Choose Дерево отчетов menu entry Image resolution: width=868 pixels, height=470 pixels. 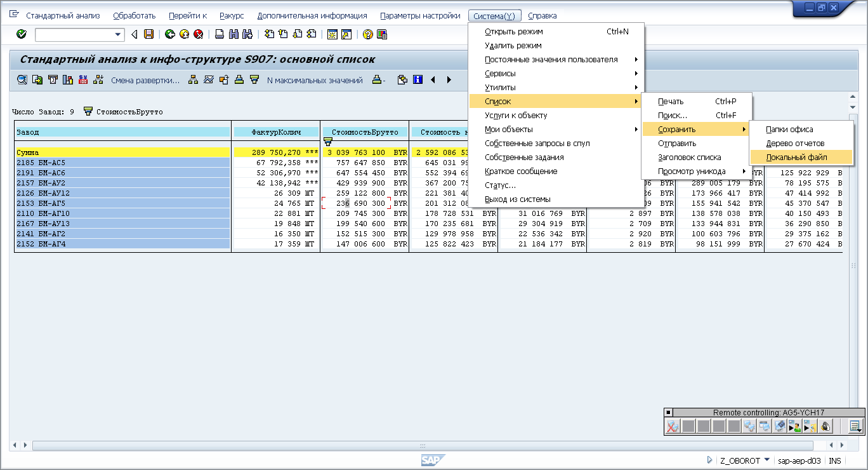coord(795,144)
